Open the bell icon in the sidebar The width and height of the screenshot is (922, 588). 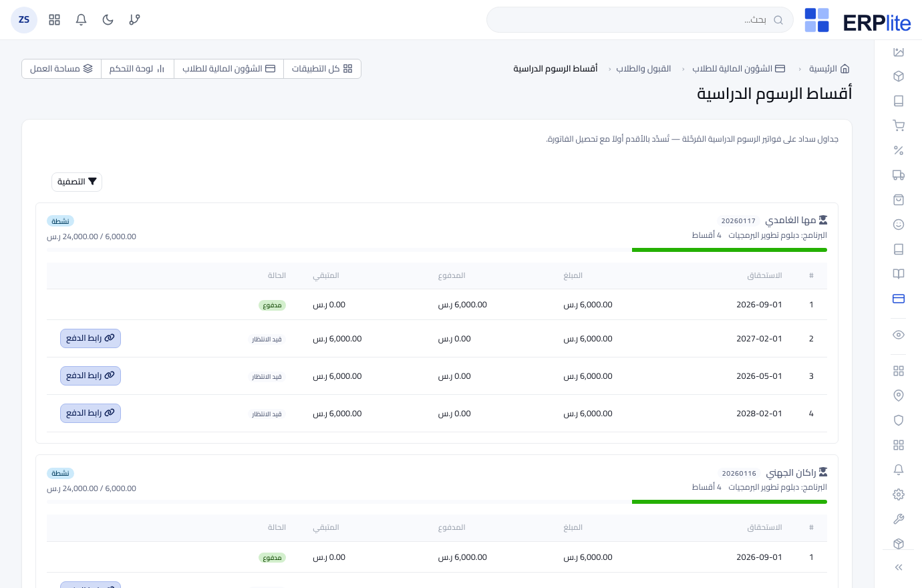click(899, 470)
